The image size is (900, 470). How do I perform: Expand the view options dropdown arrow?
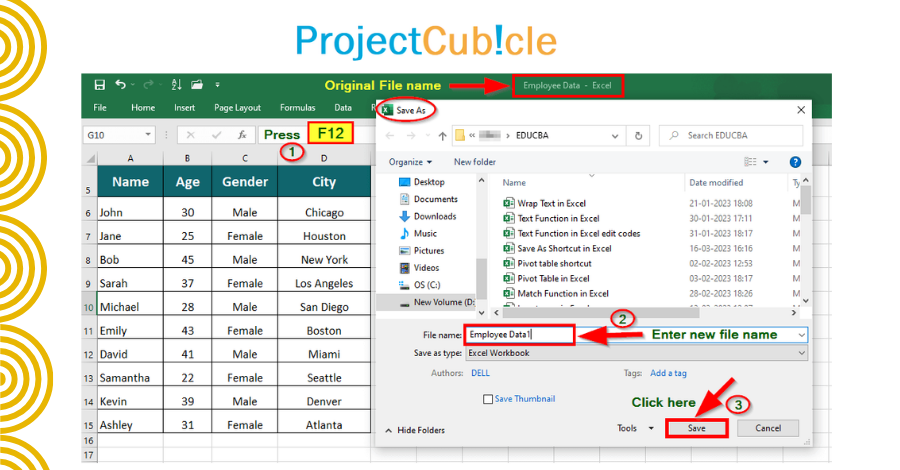(x=766, y=162)
